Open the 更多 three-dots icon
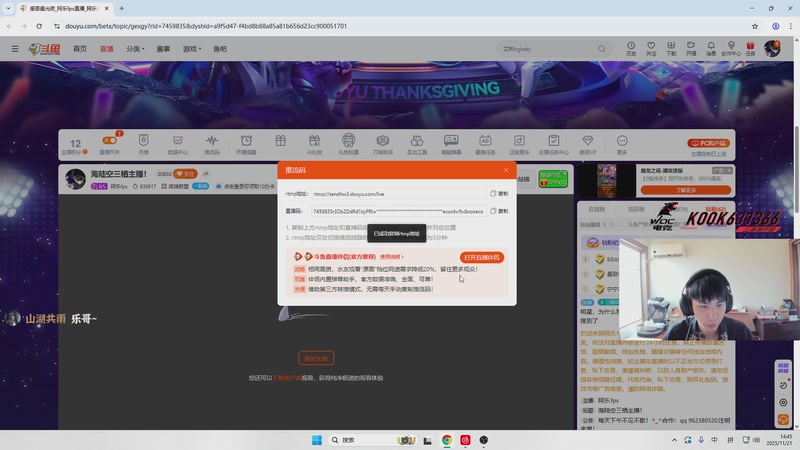Viewport: 800px width, 450px height. [622, 144]
